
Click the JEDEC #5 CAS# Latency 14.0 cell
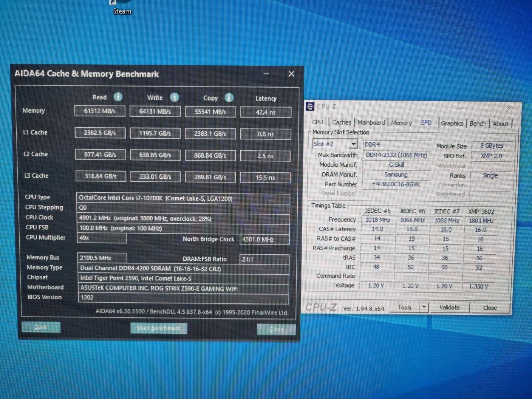pos(377,229)
